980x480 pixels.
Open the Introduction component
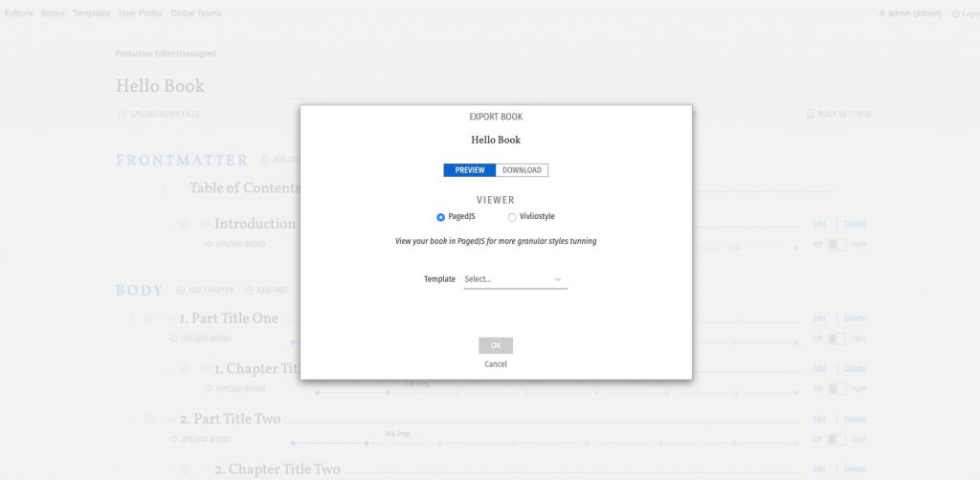click(x=255, y=224)
